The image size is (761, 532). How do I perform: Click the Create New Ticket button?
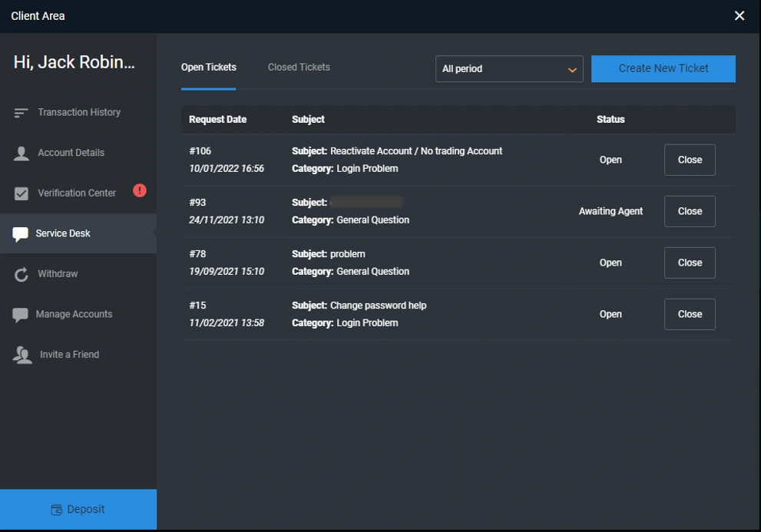[663, 68]
